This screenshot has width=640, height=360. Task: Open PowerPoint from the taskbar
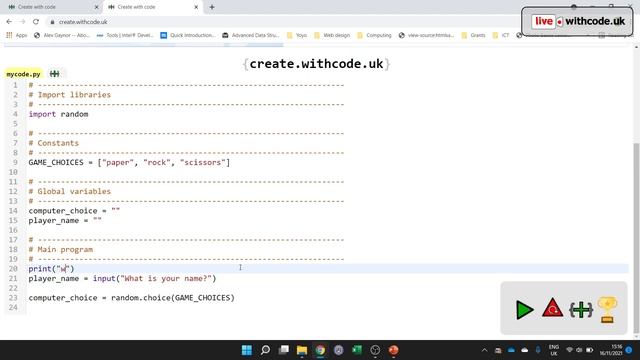393,350
